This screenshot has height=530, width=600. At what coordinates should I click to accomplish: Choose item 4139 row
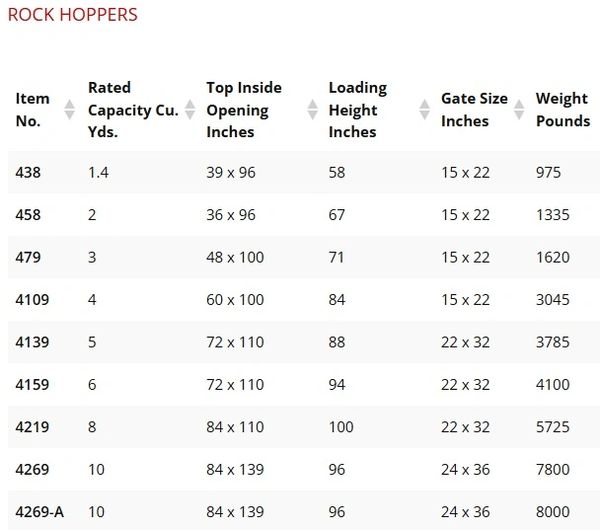(33, 342)
